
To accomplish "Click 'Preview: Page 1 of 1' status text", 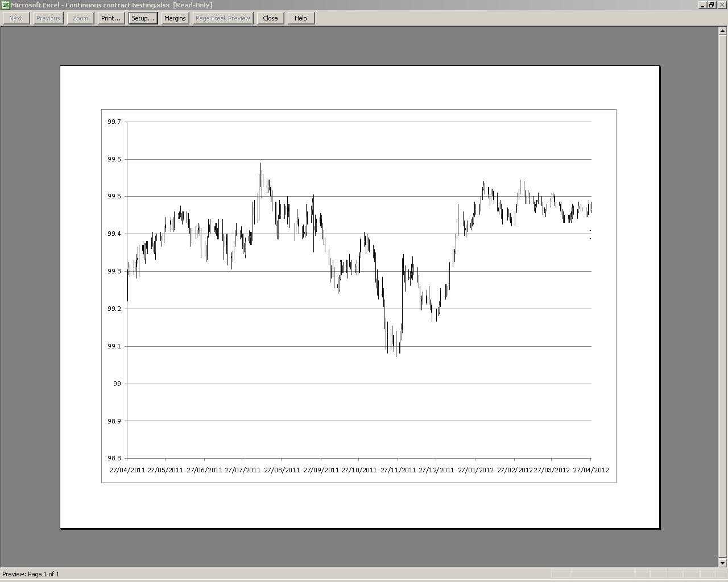I will [31, 574].
